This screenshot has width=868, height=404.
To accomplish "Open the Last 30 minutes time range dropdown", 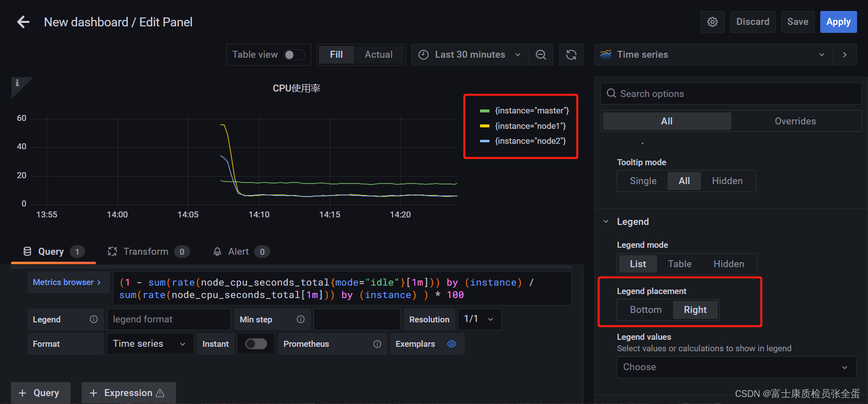I will 470,55.
